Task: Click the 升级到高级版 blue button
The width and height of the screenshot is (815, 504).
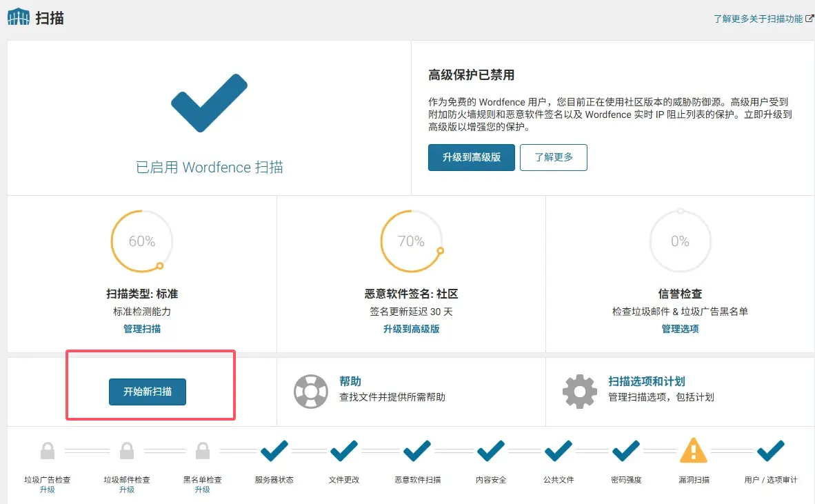Action: click(472, 157)
